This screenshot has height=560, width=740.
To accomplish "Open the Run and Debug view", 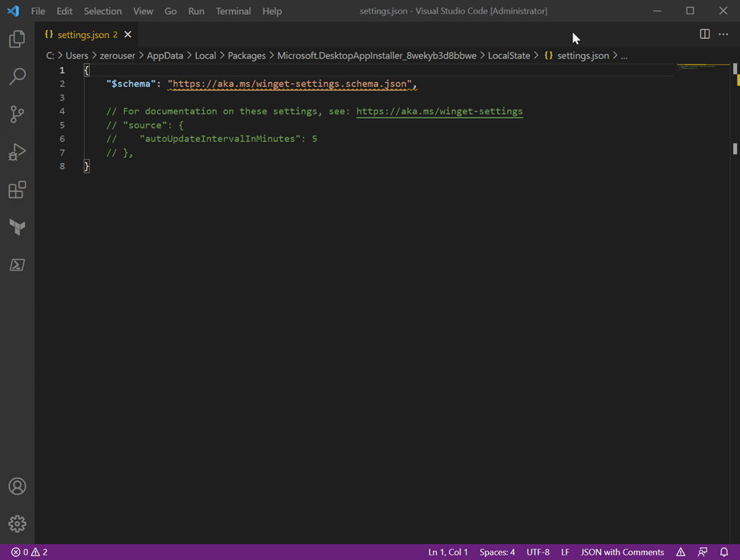I will [17, 152].
